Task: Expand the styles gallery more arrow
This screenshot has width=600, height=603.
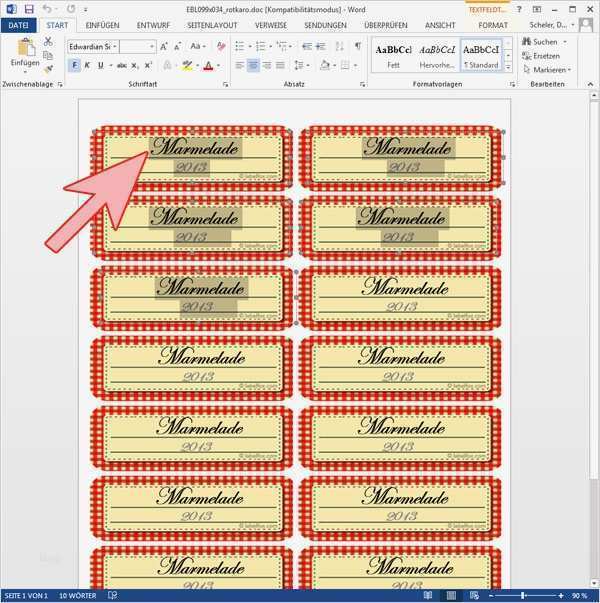Action: tap(508, 68)
